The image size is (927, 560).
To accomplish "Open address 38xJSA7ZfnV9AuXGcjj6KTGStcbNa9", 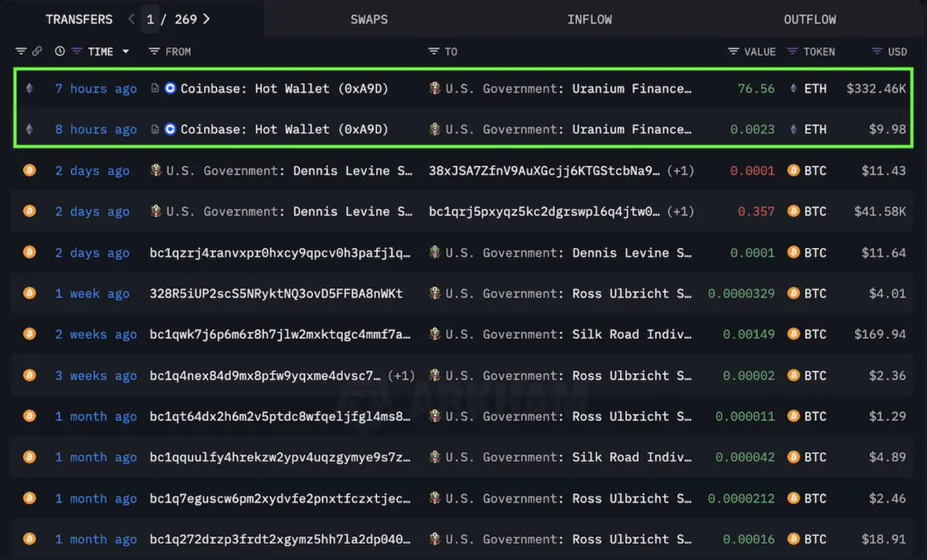I will pos(545,171).
